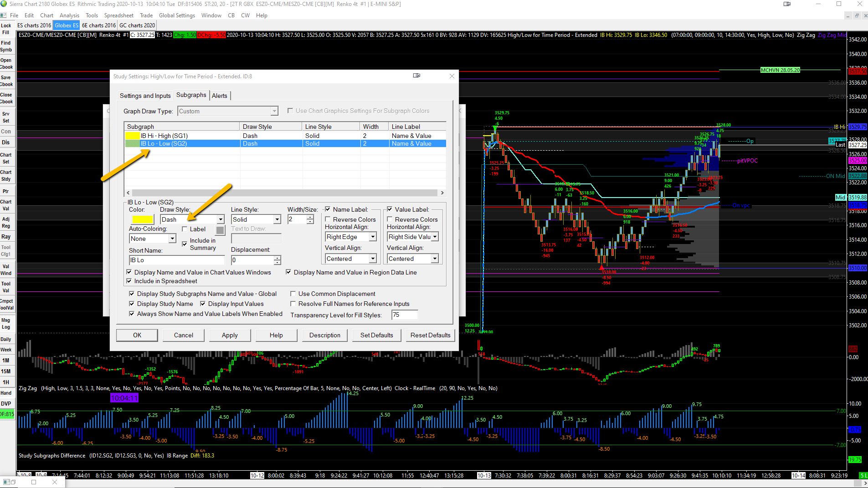Switch to the 15M timeframe button
Viewport: 868px width, 488px height.
click(x=6, y=371)
